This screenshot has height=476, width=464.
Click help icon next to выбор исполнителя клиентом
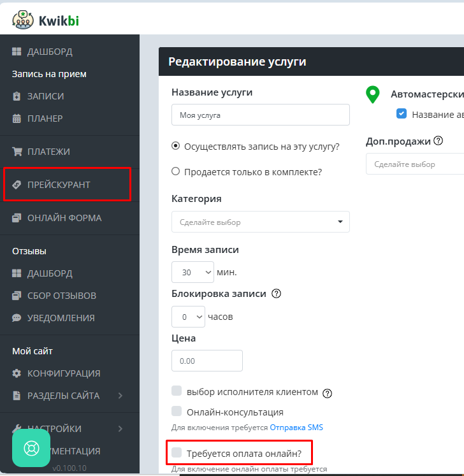click(328, 393)
